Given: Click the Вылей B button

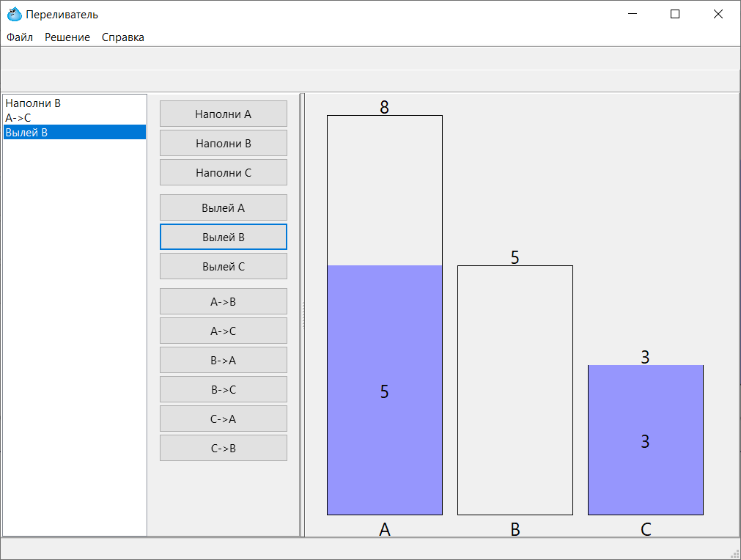Looking at the screenshot, I should (224, 237).
